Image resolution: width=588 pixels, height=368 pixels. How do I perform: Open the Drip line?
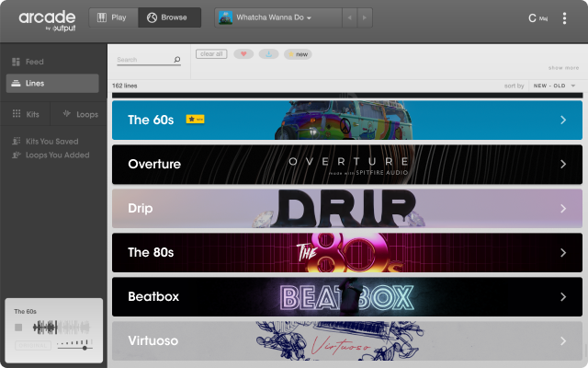(x=347, y=209)
